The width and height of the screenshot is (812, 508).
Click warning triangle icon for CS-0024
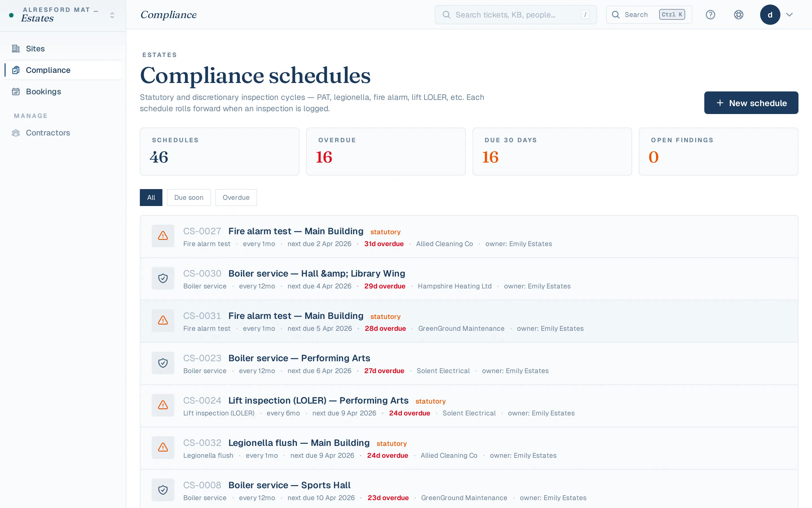pos(163,405)
